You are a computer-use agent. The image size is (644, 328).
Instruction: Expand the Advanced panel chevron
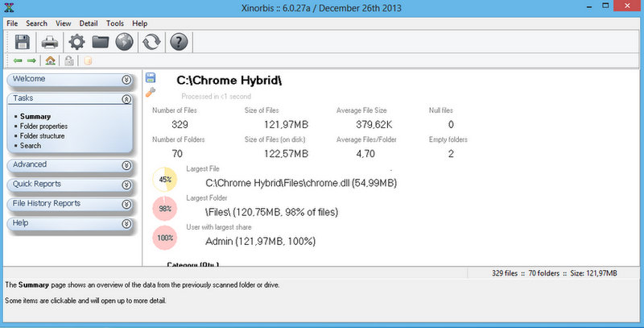click(126, 165)
